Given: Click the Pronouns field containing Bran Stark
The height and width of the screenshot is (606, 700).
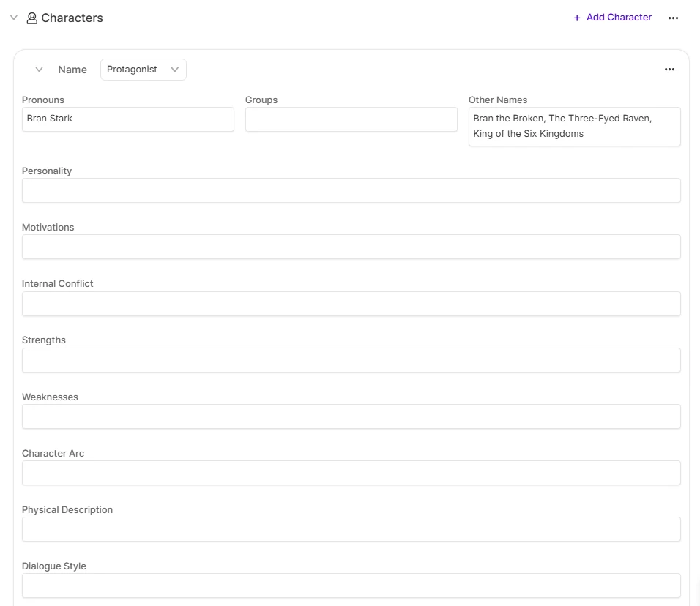Looking at the screenshot, I should click(128, 119).
